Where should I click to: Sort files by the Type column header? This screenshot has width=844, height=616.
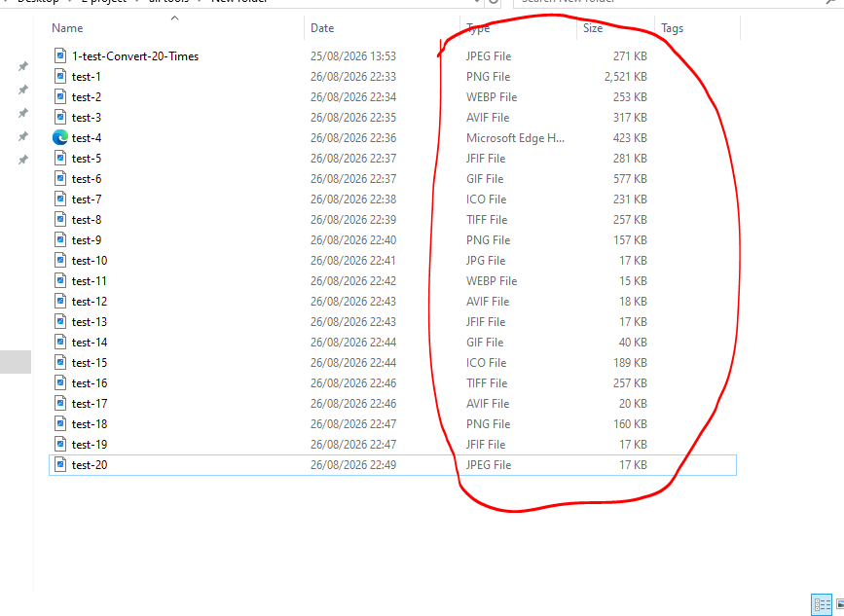click(478, 28)
